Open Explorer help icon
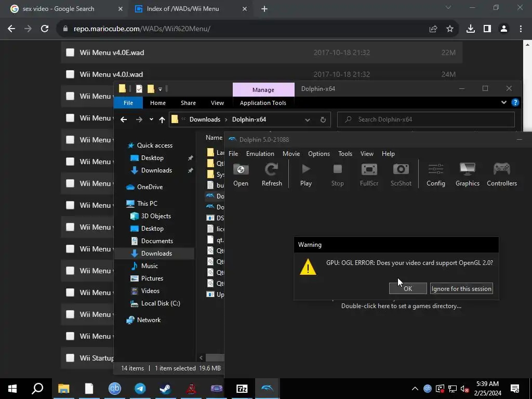 click(515, 102)
